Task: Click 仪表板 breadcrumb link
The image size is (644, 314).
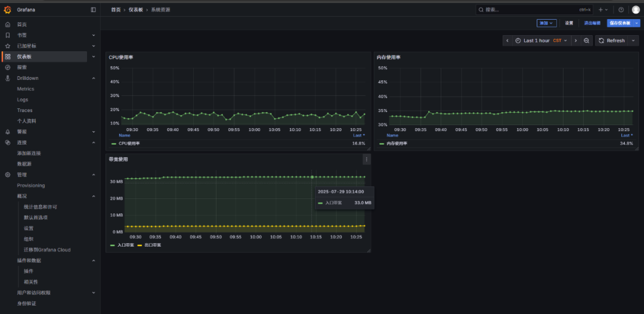Action: pos(135,10)
